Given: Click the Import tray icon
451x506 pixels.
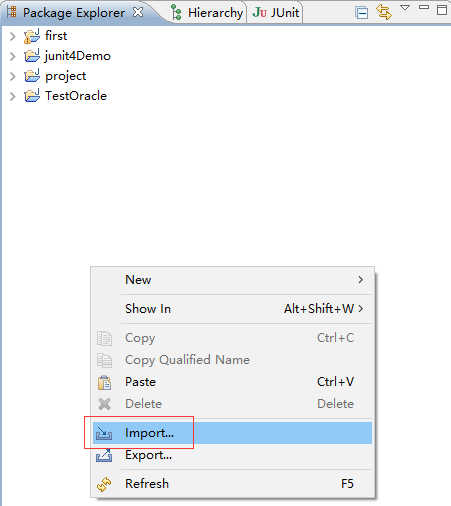Looking at the screenshot, I should [104, 433].
